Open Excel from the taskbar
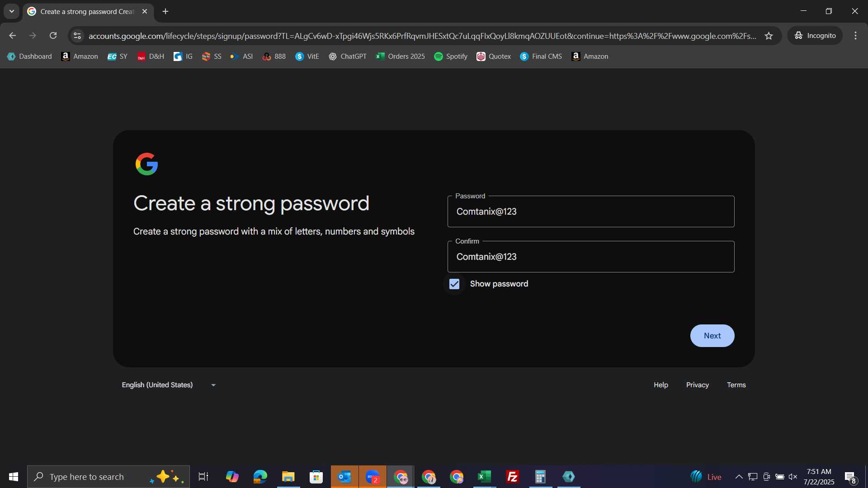This screenshot has height=488, width=868. (x=484, y=477)
